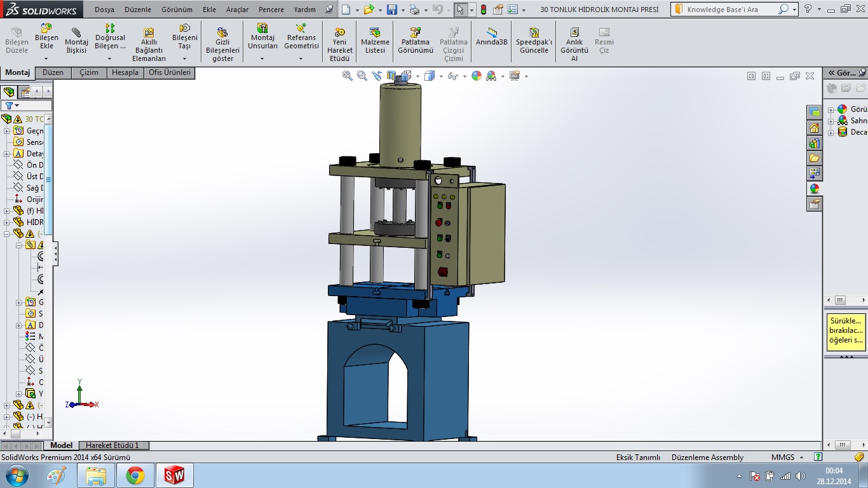Click the Ekle menu
Screen dimensions: 868x488
click(209, 10)
